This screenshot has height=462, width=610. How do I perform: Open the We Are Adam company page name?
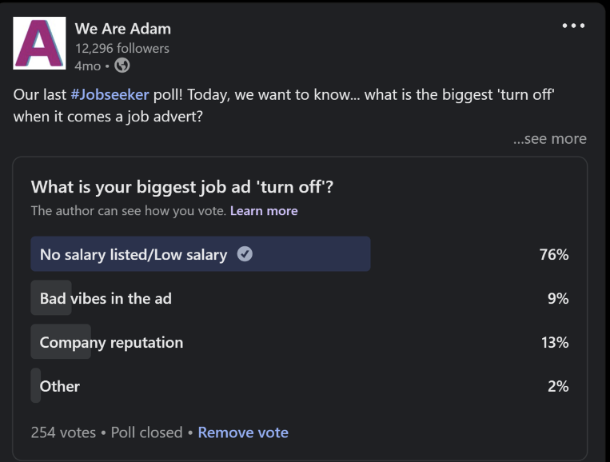coord(122,28)
